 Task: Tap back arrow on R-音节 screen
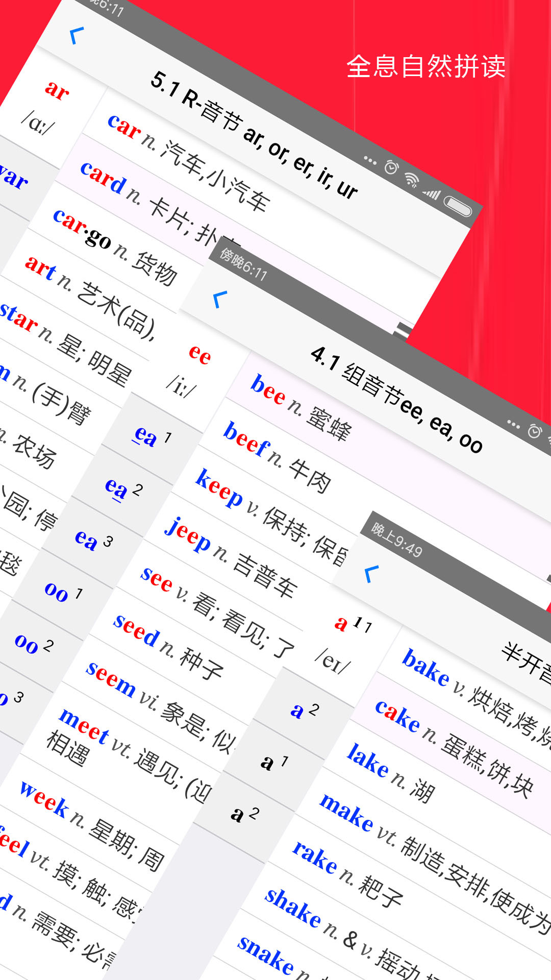pos(77,36)
